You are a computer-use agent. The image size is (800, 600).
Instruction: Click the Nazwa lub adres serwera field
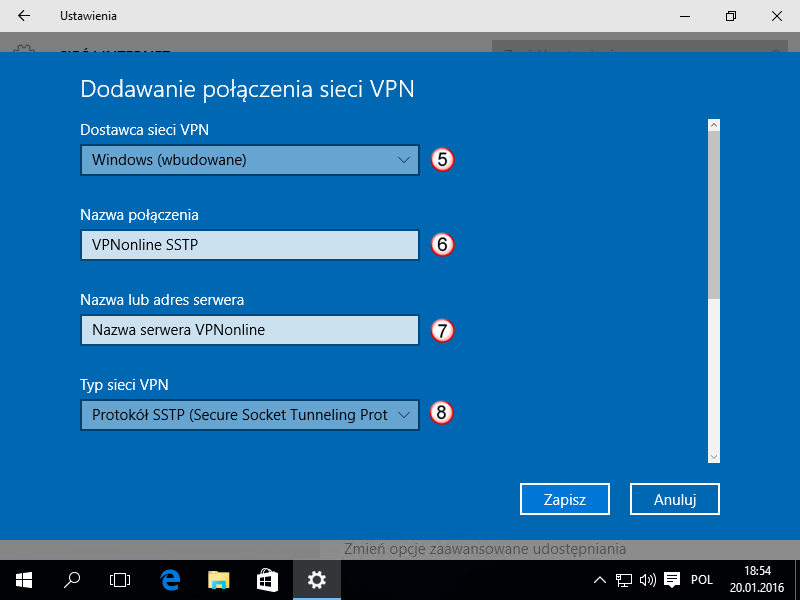pyautogui.click(x=250, y=330)
